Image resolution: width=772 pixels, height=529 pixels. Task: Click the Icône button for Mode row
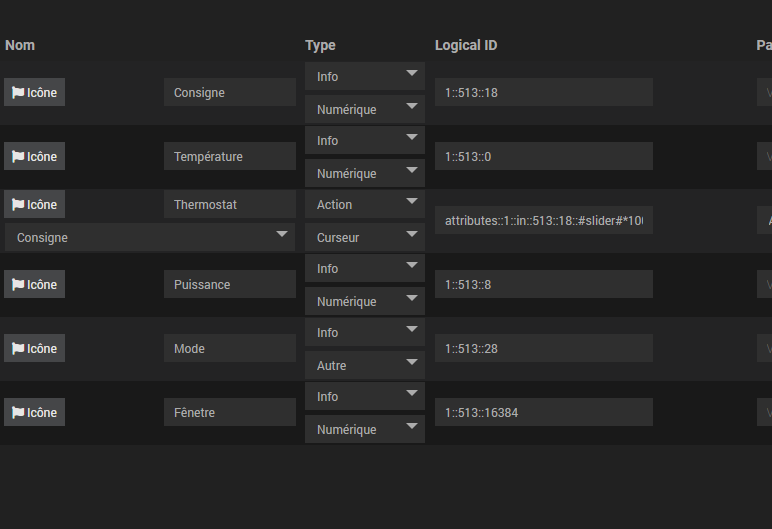[34, 349]
